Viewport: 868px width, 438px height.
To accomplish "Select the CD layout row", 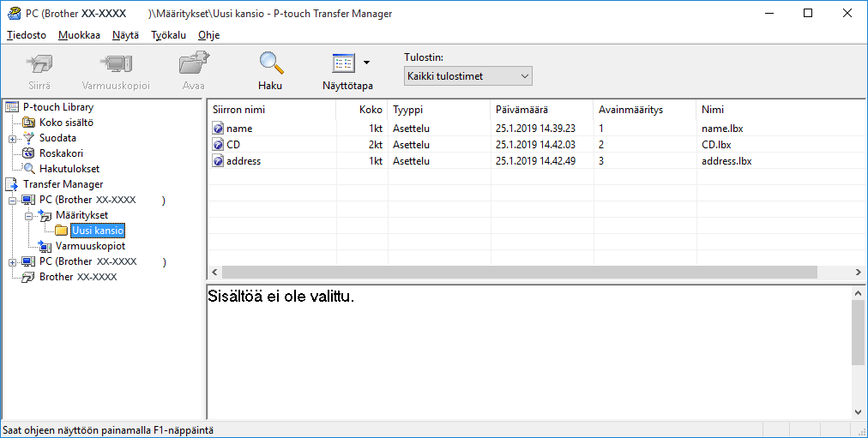I will pos(536,145).
